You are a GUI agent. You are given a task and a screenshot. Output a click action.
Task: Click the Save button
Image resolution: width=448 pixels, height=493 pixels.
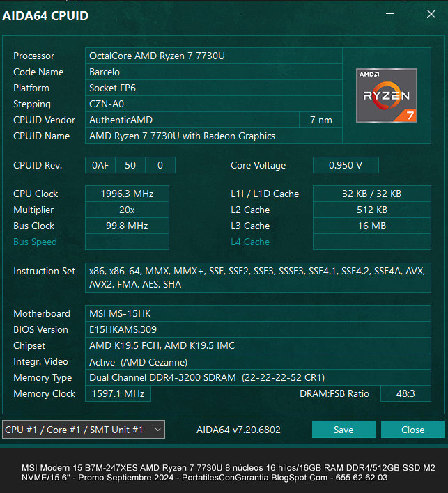tap(343, 430)
